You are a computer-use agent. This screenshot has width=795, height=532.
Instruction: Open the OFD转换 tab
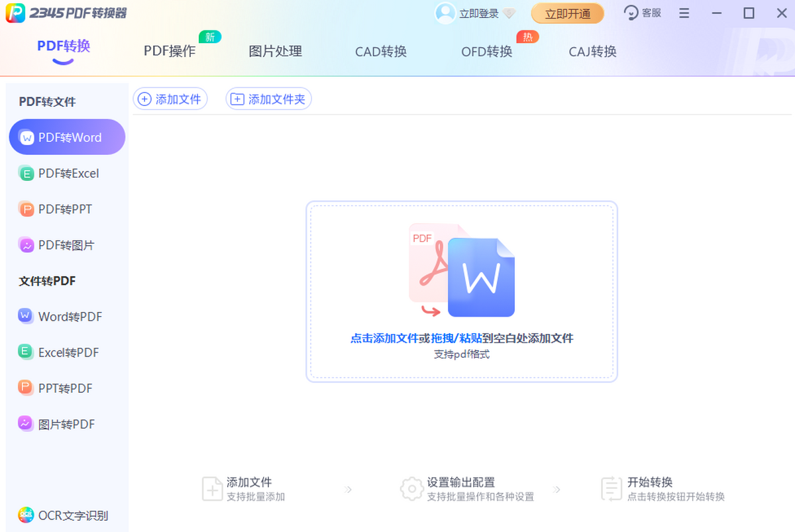487,51
